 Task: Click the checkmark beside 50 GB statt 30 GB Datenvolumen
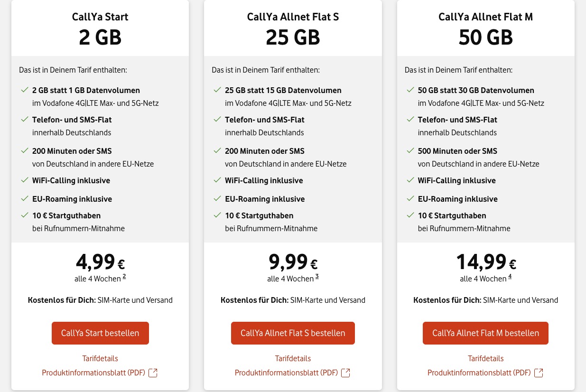point(410,89)
